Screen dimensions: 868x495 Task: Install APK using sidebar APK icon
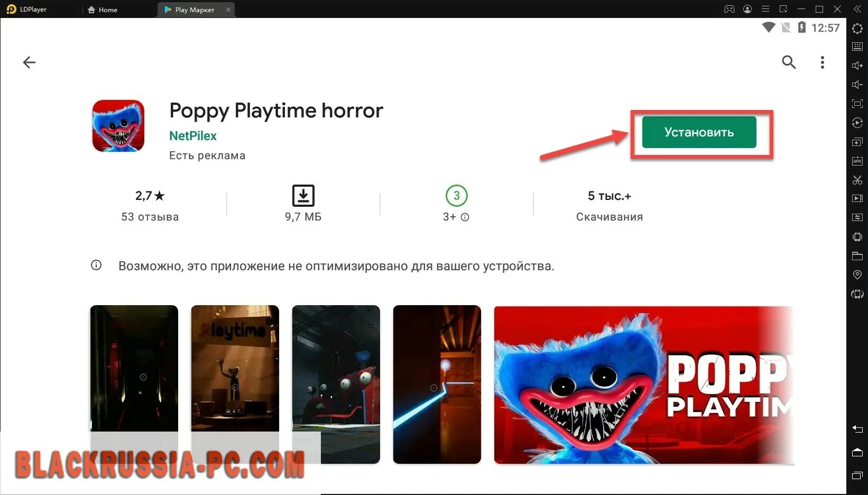pyautogui.click(x=857, y=161)
